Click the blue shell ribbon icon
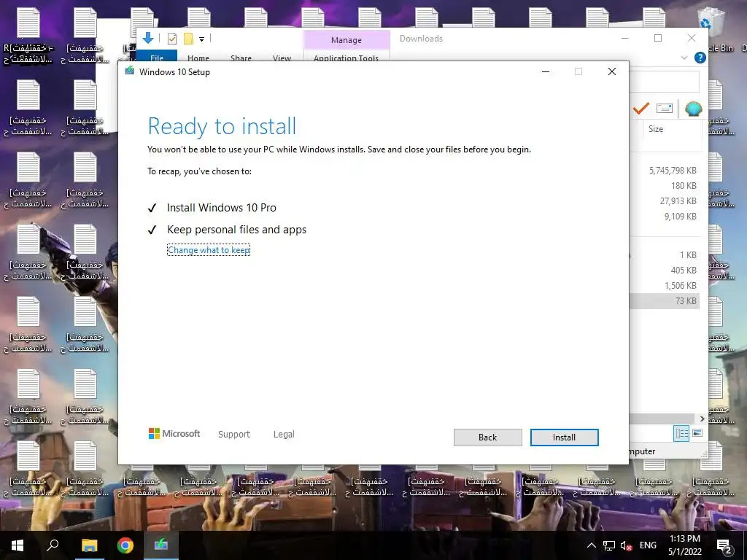747x560 pixels. [694, 109]
